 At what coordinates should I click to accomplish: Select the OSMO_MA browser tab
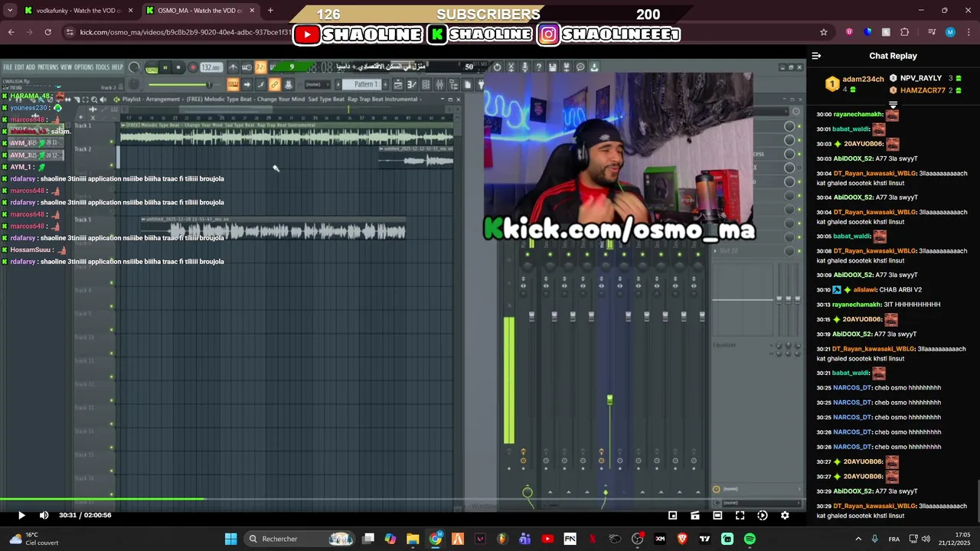point(201,11)
